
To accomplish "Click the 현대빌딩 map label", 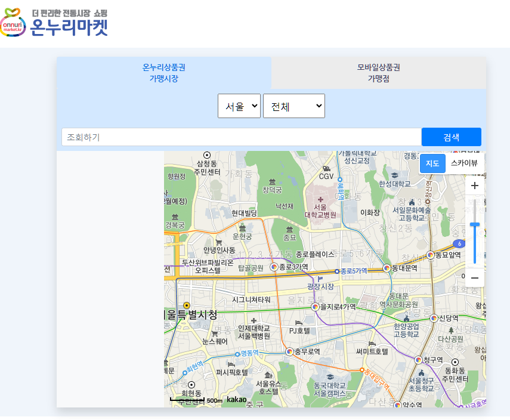I will coord(245,213).
